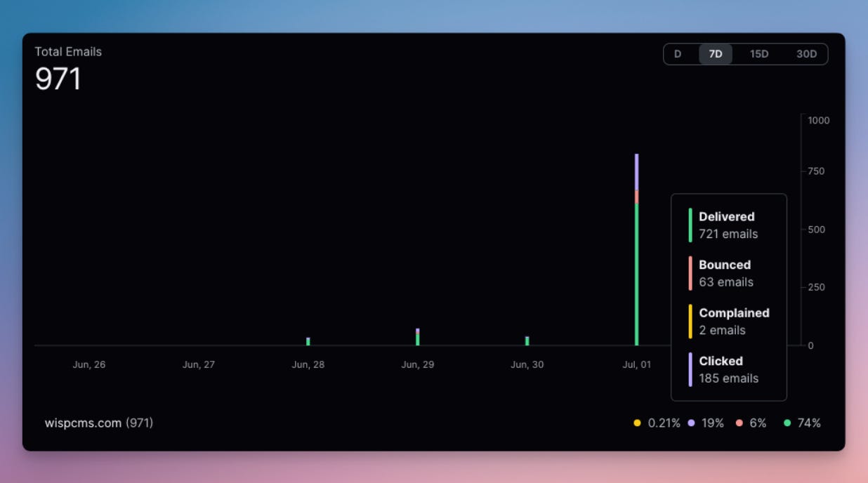
Task: Click the Jun 28 bar in chart
Action: coord(308,341)
